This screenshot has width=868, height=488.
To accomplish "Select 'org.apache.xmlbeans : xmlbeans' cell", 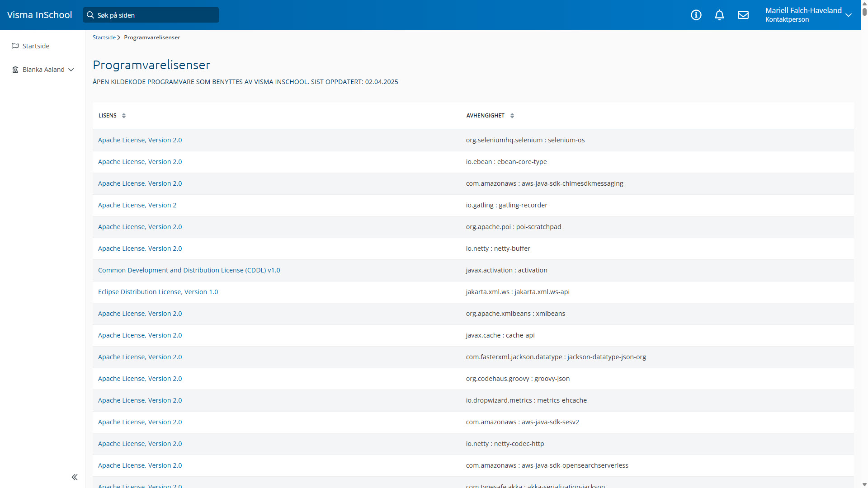I will [515, 314].
